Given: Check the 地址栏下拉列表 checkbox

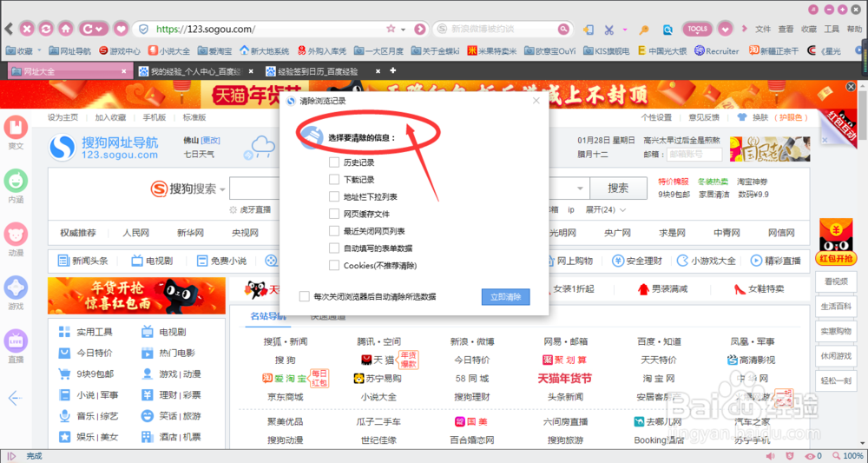Looking at the screenshot, I should 334,196.
